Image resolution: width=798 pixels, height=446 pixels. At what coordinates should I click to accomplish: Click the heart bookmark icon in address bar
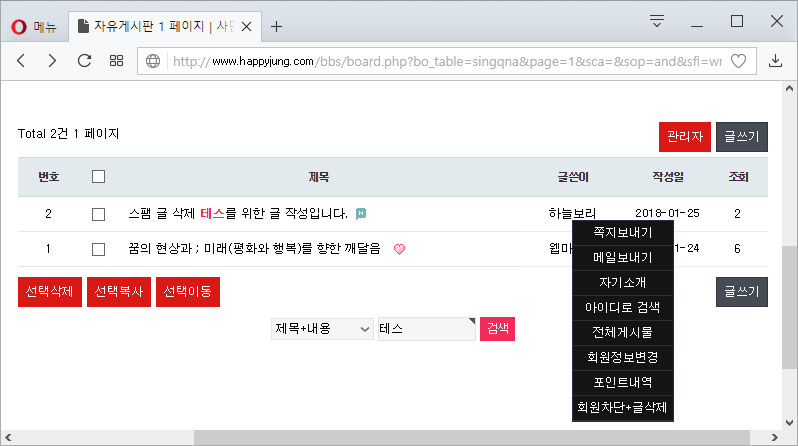(x=739, y=61)
